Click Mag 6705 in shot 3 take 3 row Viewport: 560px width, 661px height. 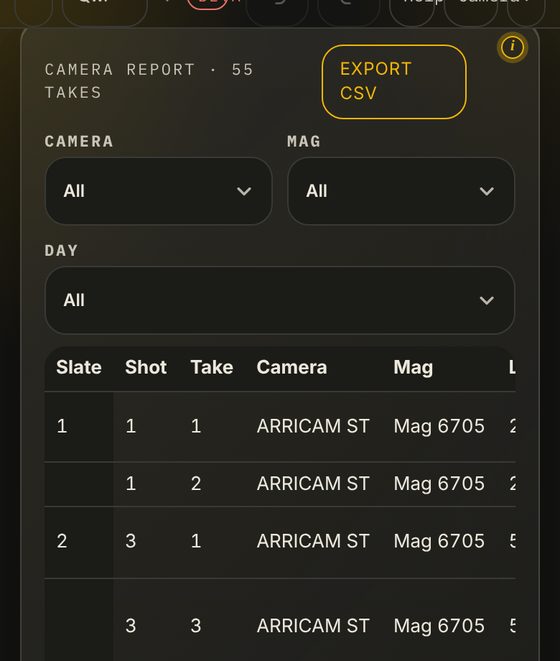(439, 626)
